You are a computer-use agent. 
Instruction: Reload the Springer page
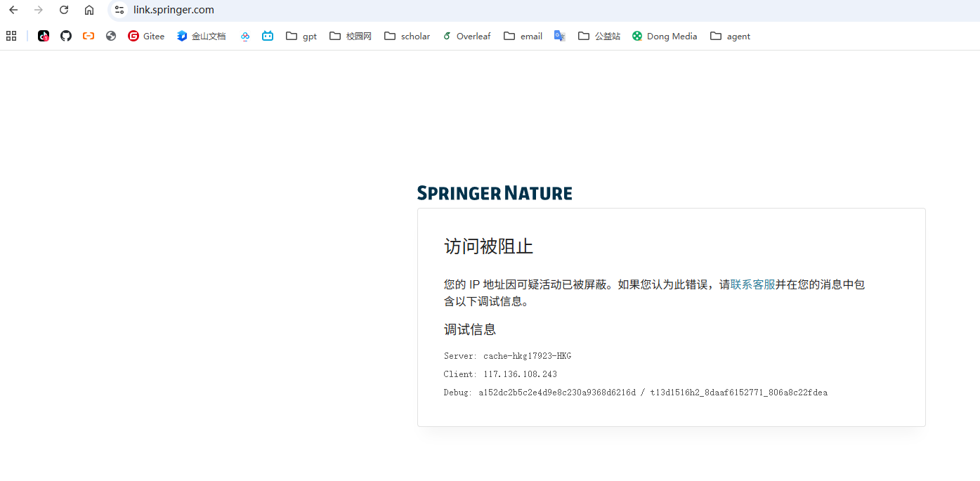64,10
